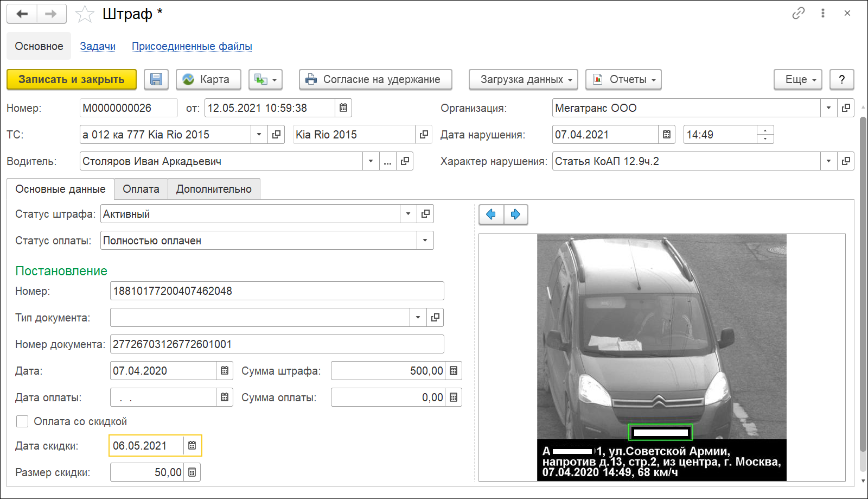868x499 pixels.
Task: Increase violation time with stepper up arrow
Action: click(765, 130)
